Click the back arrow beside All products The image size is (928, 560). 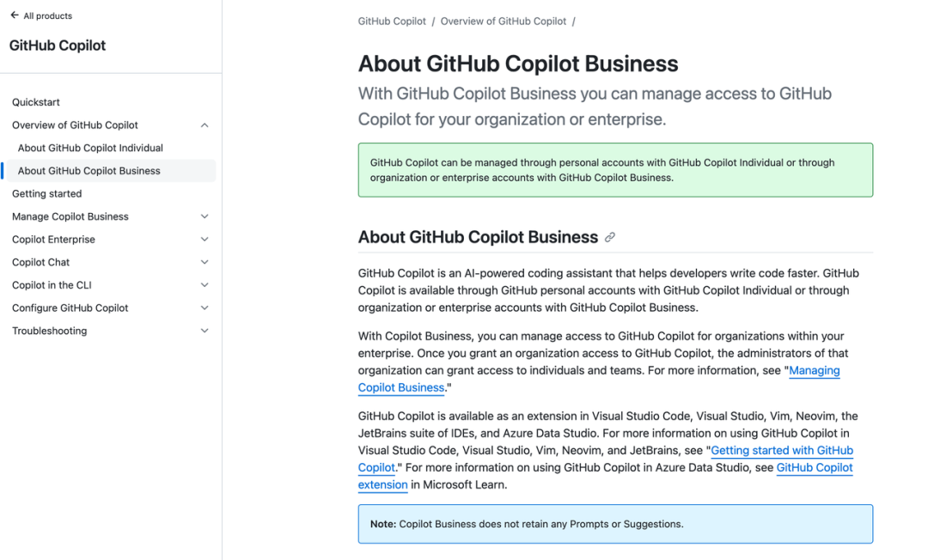(15, 15)
